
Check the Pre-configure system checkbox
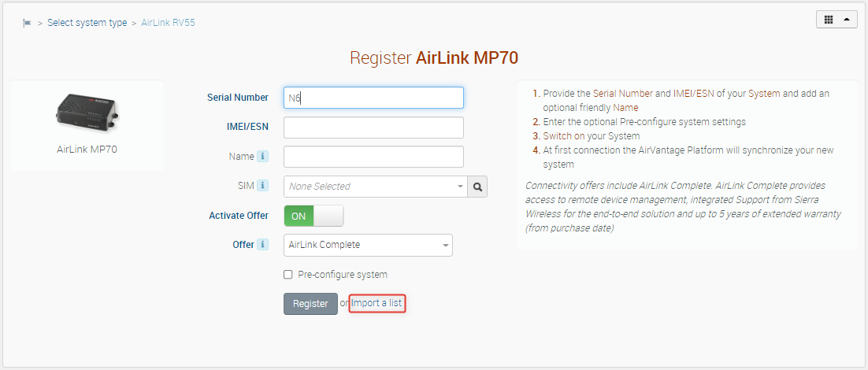[288, 275]
